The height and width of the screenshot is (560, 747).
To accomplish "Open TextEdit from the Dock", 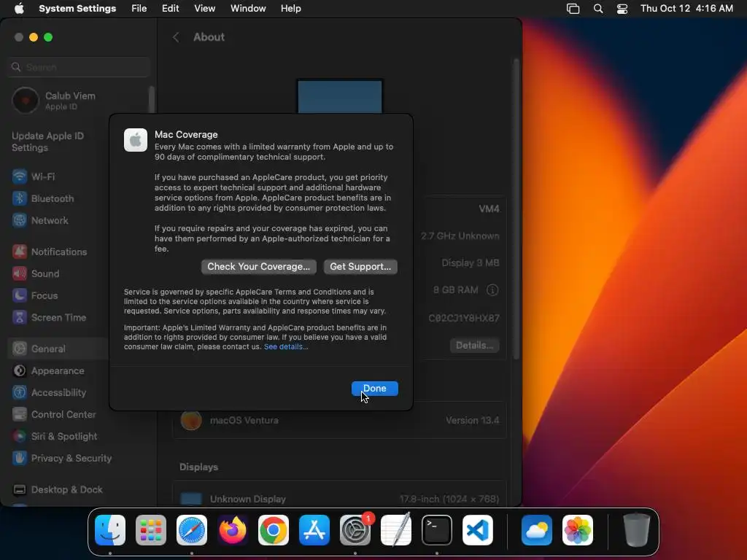I will (x=396, y=529).
